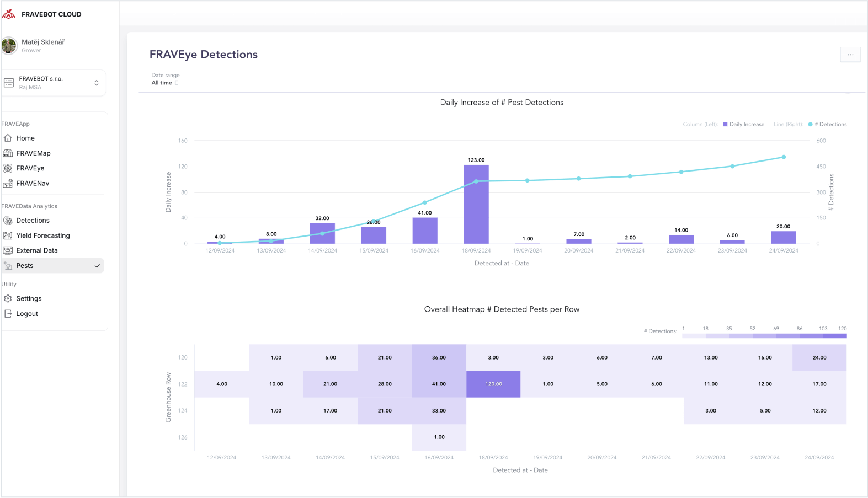
Task: Click the 12.00 cell in row 124
Action: coord(819,411)
